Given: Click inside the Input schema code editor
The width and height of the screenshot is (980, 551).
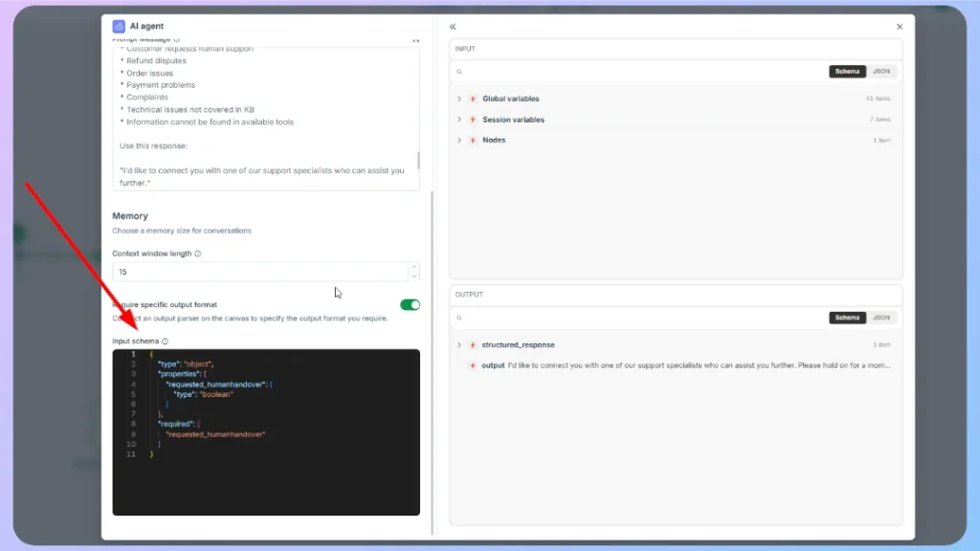Looking at the screenshot, I should [266, 432].
